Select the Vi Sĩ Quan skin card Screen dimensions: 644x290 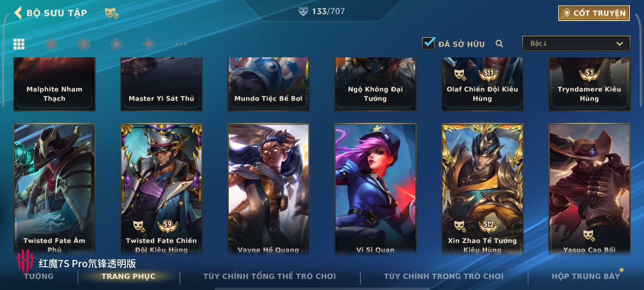[375, 189]
